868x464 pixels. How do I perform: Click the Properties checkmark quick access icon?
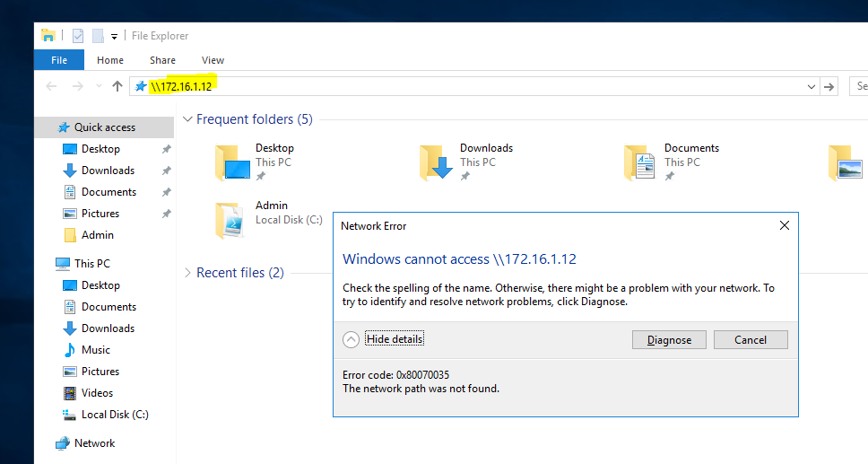click(78, 36)
